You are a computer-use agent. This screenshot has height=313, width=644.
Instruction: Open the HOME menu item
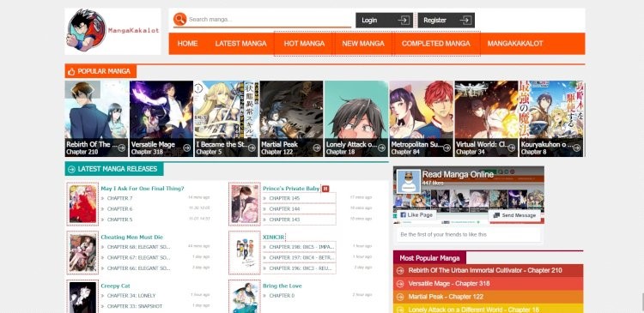coord(188,44)
